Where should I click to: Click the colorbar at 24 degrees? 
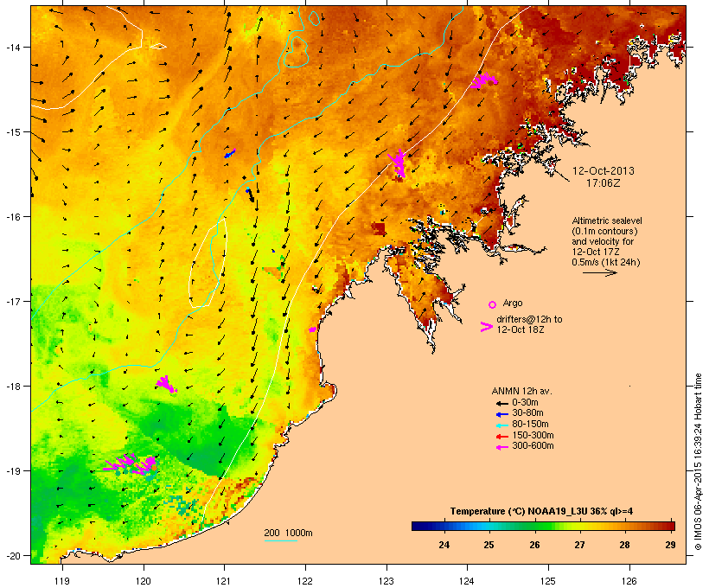click(x=444, y=526)
